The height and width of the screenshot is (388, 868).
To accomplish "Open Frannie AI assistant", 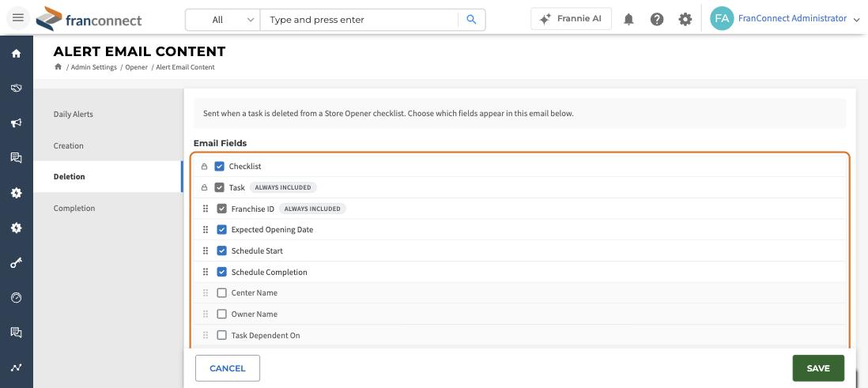I will coord(572,18).
